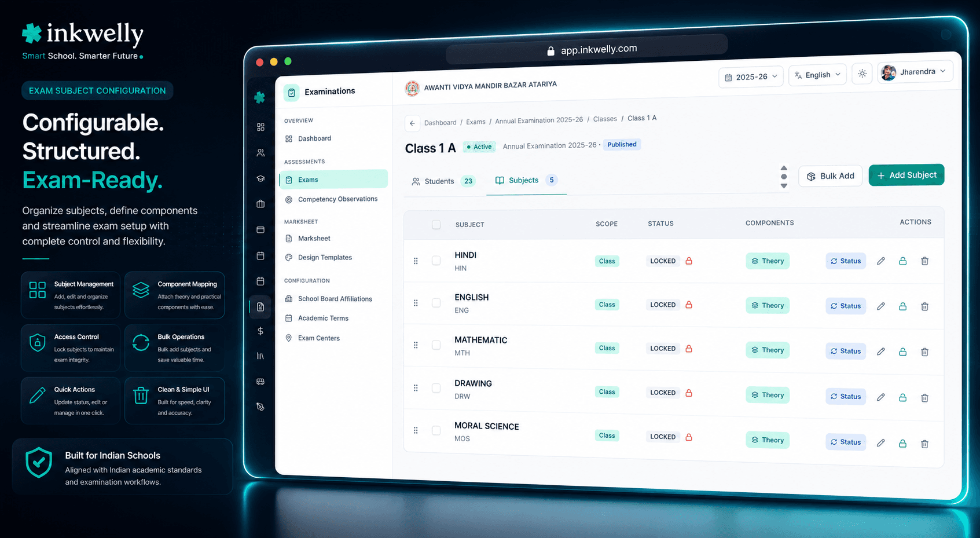The width and height of the screenshot is (980, 538).
Task: Check the ENGLISH subject checkbox
Action: click(436, 303)
